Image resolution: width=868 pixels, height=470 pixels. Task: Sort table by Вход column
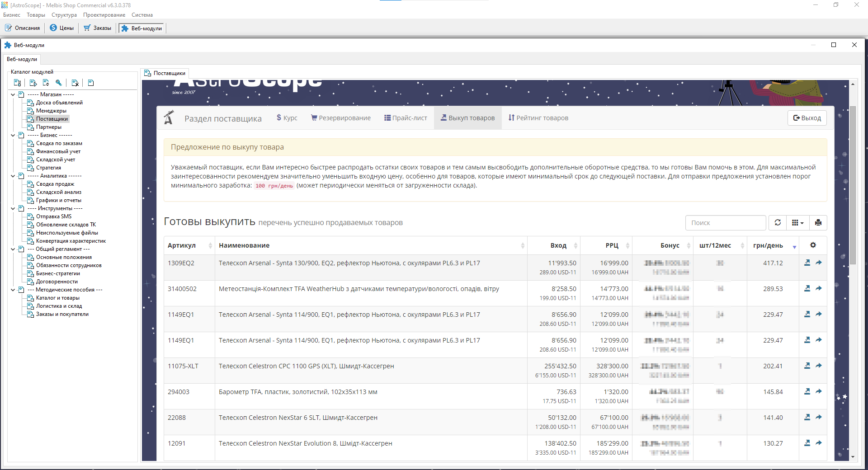[554, 245]
